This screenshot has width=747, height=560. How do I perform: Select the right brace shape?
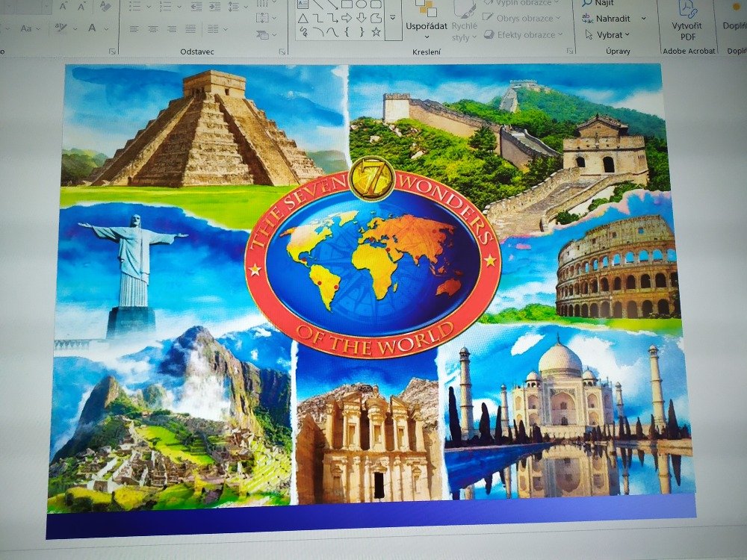(x=362, y=32)
